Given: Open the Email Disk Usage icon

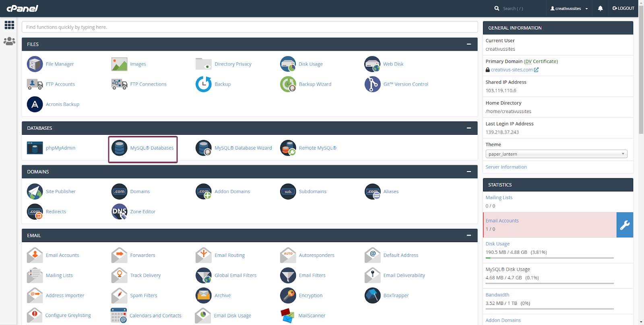Looking at the screenshot, I should pyautogui.click(x=203, y=316).
